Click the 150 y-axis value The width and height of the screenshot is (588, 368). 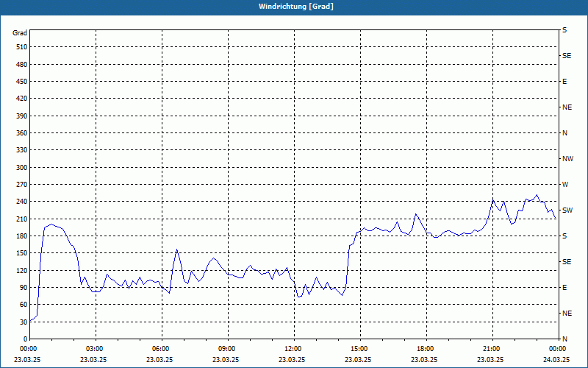click(x=22, y=252)
